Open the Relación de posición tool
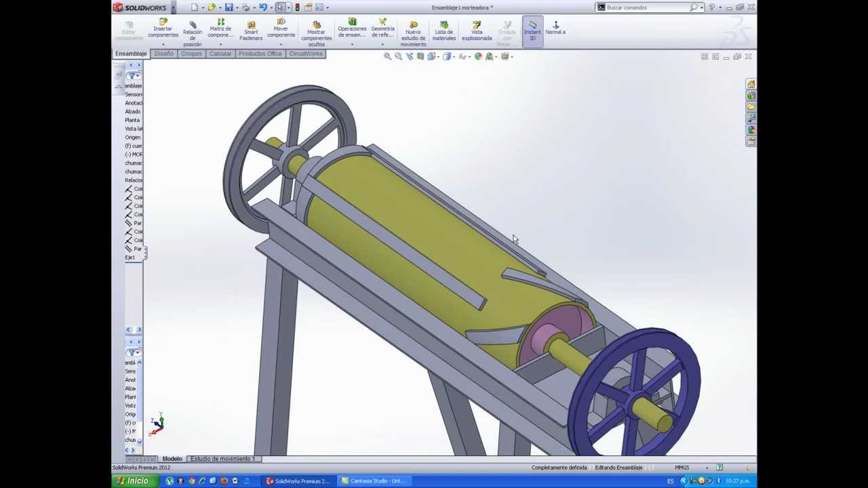Image resolution: width=868 pixels, height=488 pixels. click(193, 33)
